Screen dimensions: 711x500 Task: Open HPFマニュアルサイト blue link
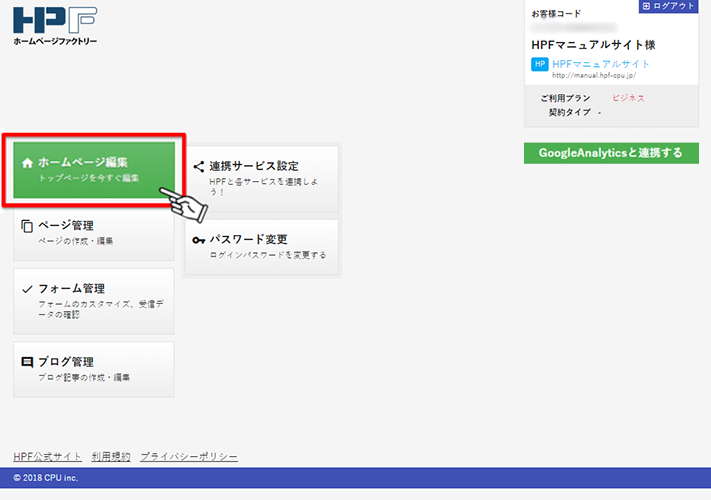[x=601, y=64]
